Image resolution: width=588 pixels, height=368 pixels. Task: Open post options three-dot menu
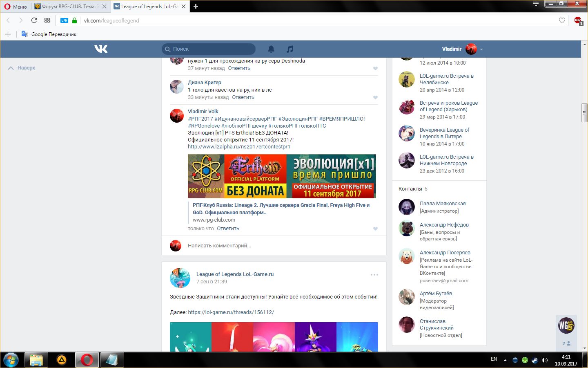[x=374, y=275]
